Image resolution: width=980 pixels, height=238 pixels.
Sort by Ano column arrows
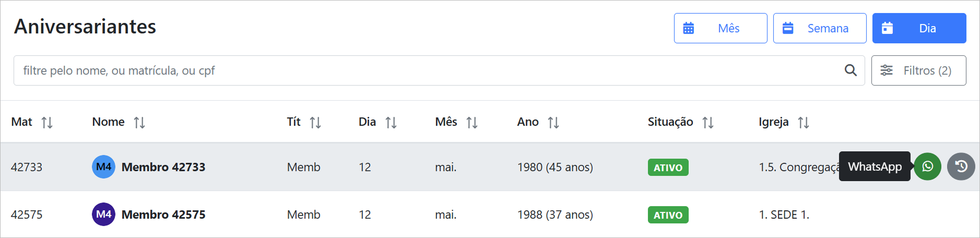click(x=553, y=123)
